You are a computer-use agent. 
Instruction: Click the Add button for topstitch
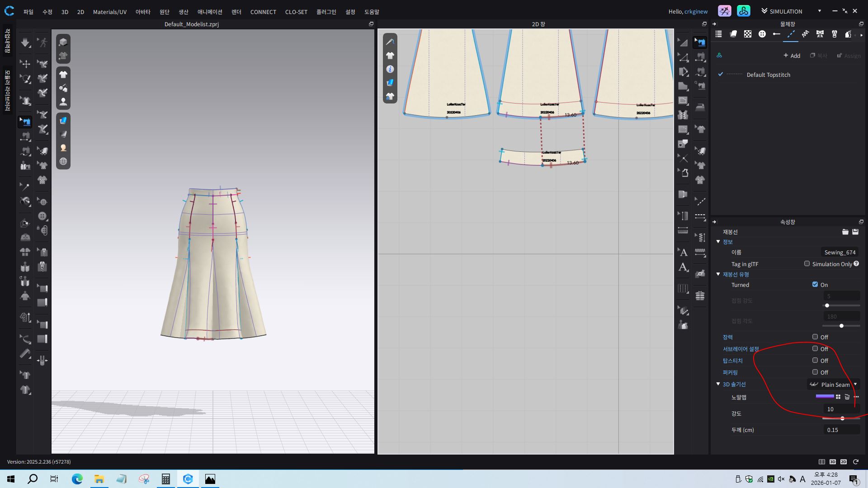pos(792,56)
